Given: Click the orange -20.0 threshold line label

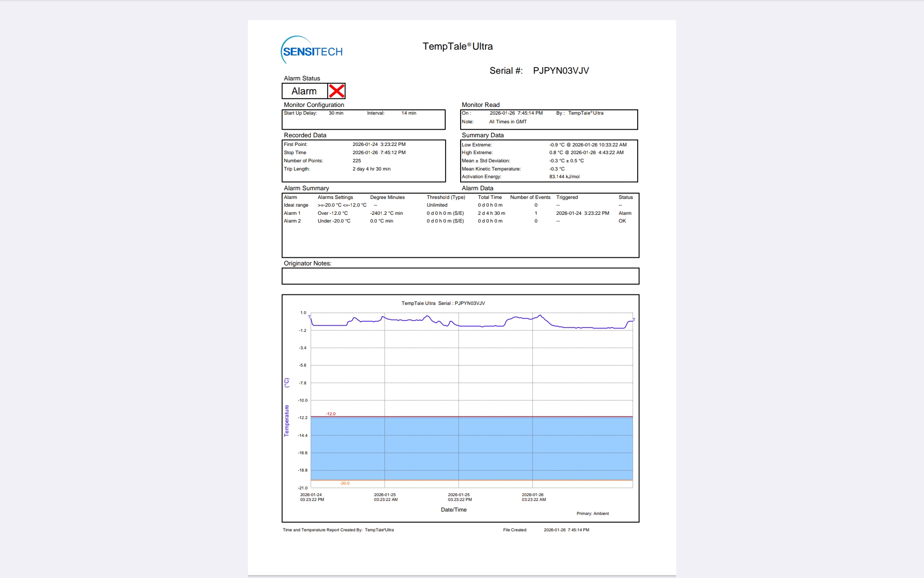Looking at the screenshot, I should (345, 483).
